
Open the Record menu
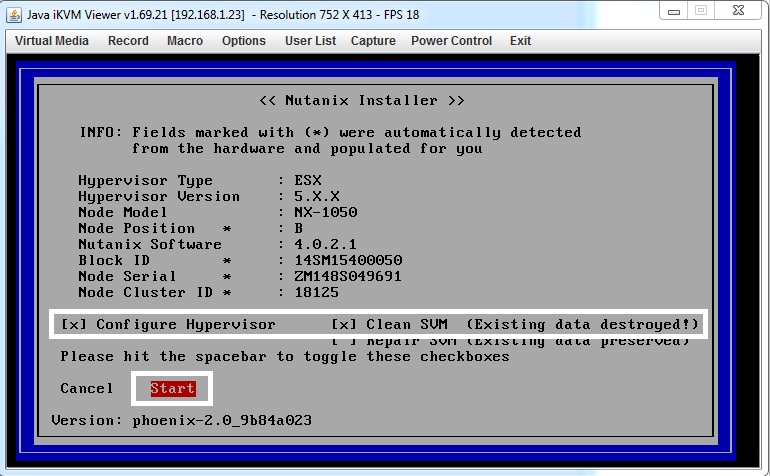click(128, 41)
